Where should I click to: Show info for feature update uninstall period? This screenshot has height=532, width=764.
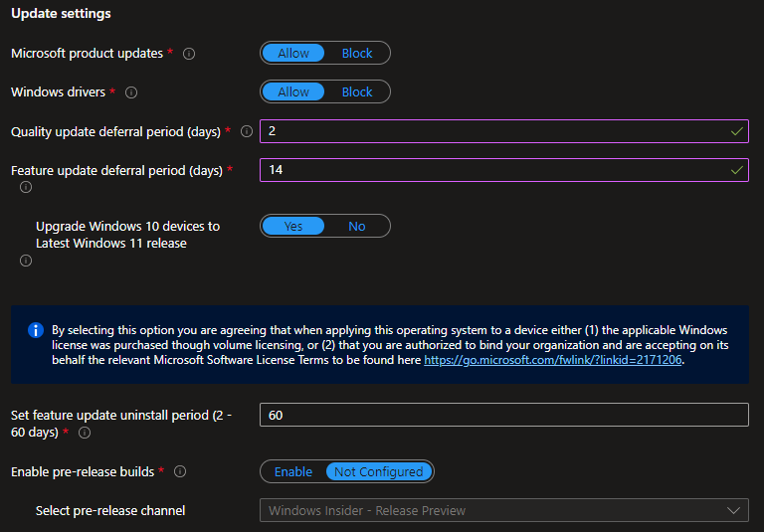(x=85, y=434)
